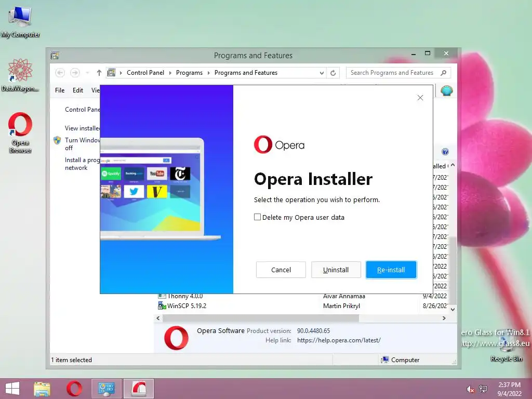532x399 pixels.
Task: Expand the root breadcrumb arrow
Action: click(x=121, y=73)
